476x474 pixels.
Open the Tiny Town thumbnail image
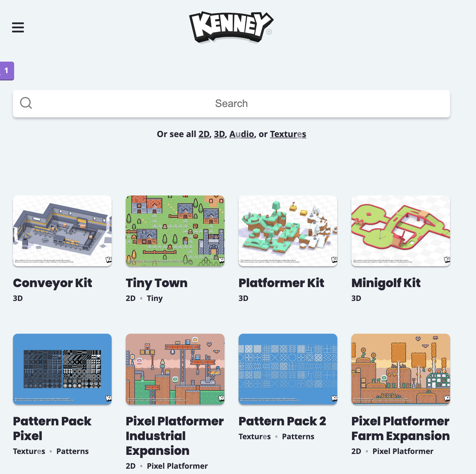(x=175, y=231)
